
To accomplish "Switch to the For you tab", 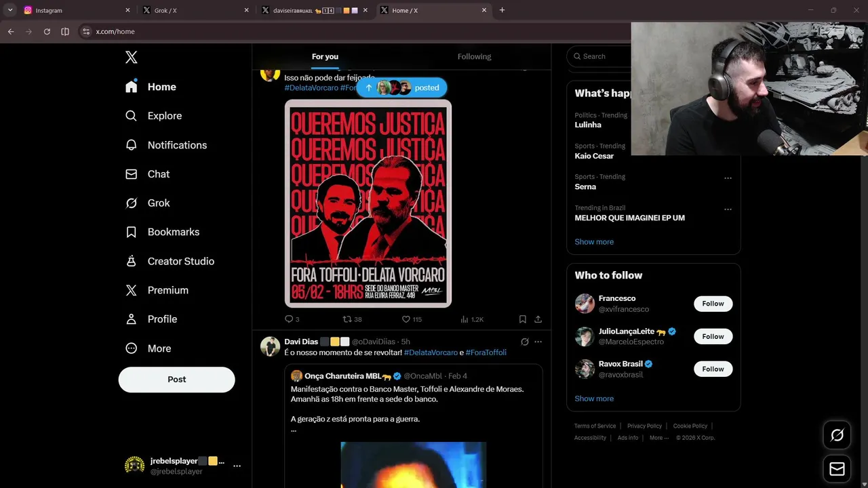I will 325,57.
